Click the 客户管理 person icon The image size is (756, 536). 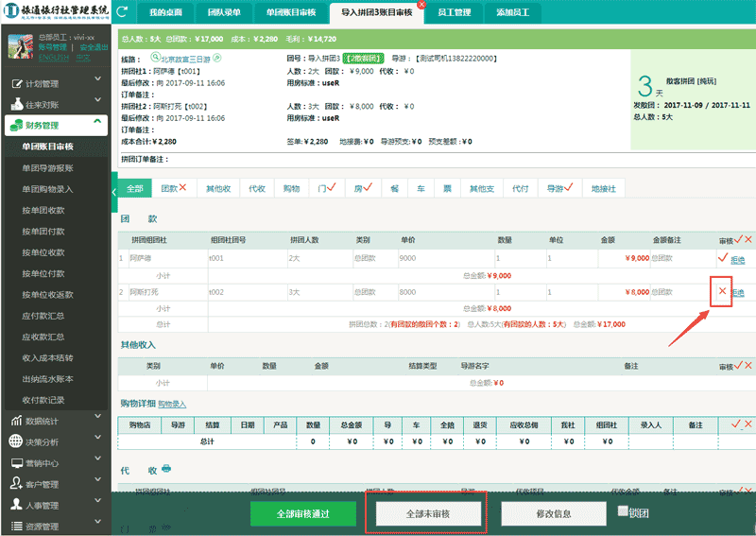(16, 483)
